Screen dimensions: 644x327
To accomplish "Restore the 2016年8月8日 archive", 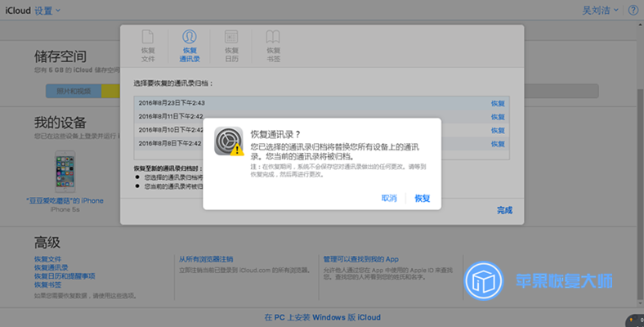I will [x=498, y=144].
